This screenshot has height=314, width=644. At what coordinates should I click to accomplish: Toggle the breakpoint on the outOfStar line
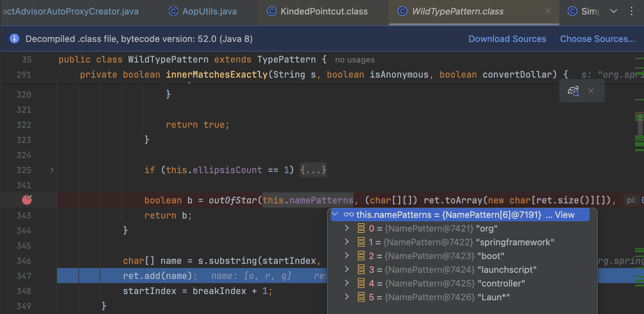27,200
